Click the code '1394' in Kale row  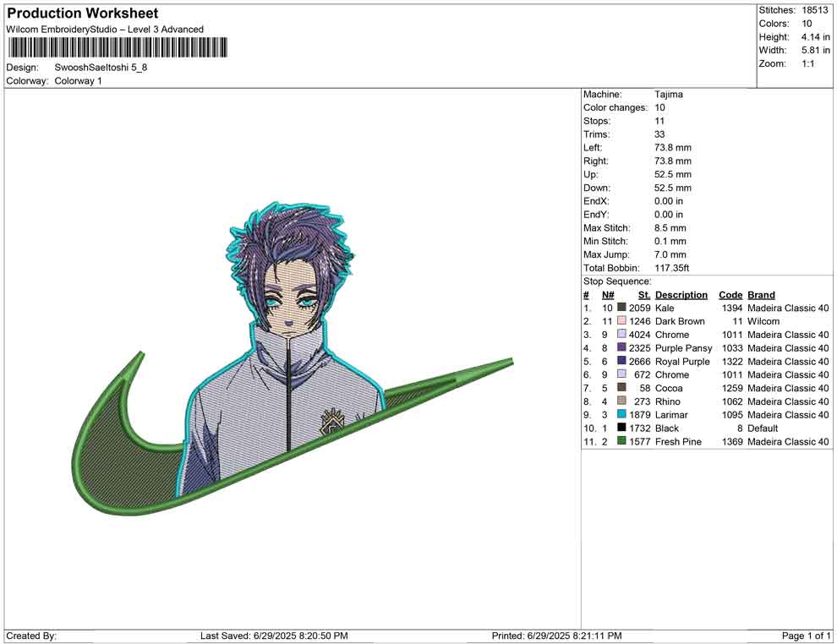tap(732, 308)
